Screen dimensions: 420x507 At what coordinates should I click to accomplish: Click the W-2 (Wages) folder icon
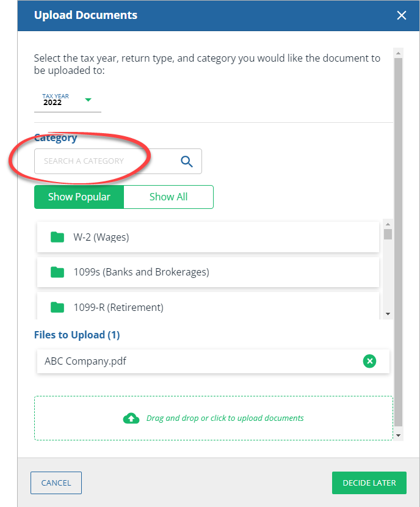[57, 237]
